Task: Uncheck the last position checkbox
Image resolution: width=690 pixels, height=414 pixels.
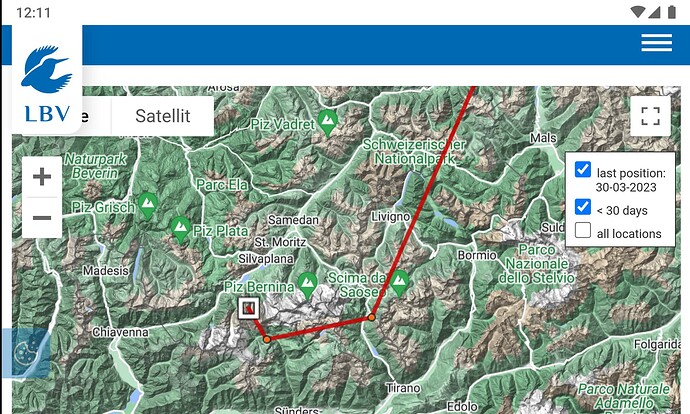Action: click(x=583, y=169)
